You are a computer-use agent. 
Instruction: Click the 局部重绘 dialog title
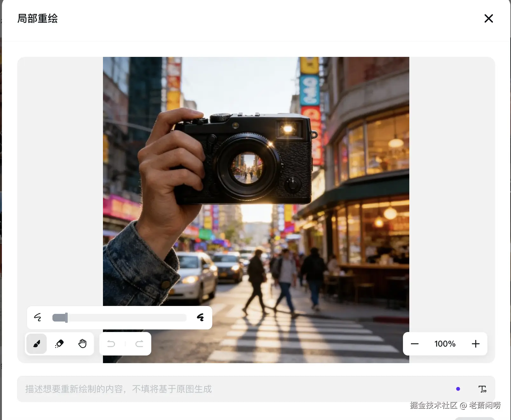click(x=37, y=18)
